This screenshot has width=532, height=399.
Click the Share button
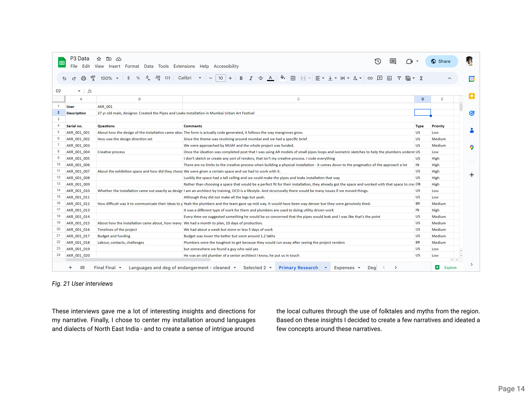[x=441, y=61]
